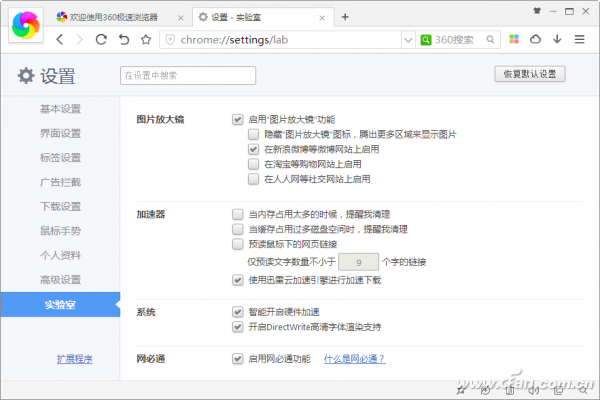
Task: Reload the page with the refresh icon
Action: coord(101,39)
